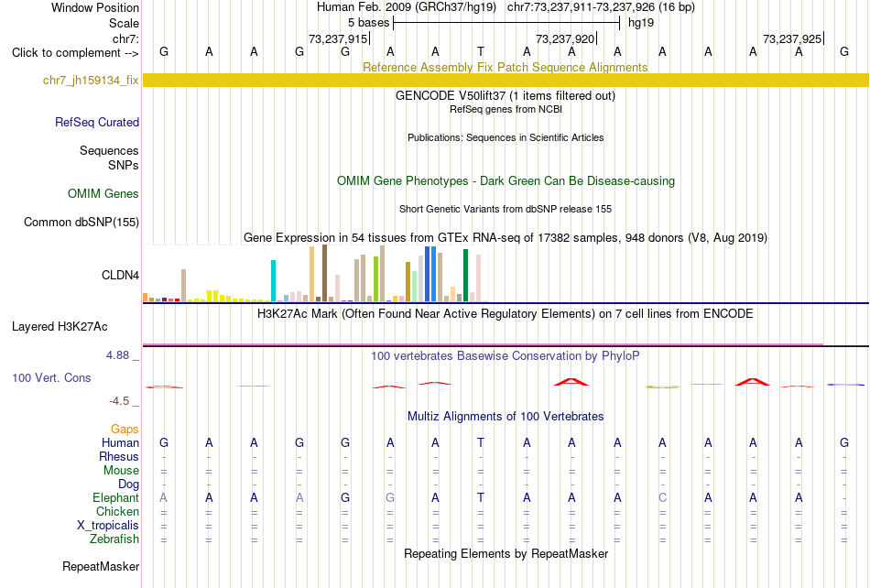Select the Human species row label
Image resolution: width=870 pixels, height=588 pixels.
[x=120, y=442]
